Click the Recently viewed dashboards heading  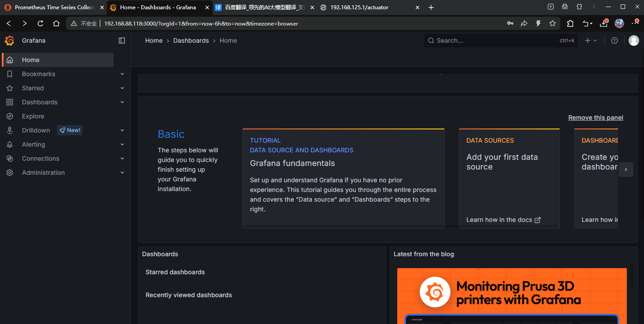pyautogui.click(x=189, y=295)
